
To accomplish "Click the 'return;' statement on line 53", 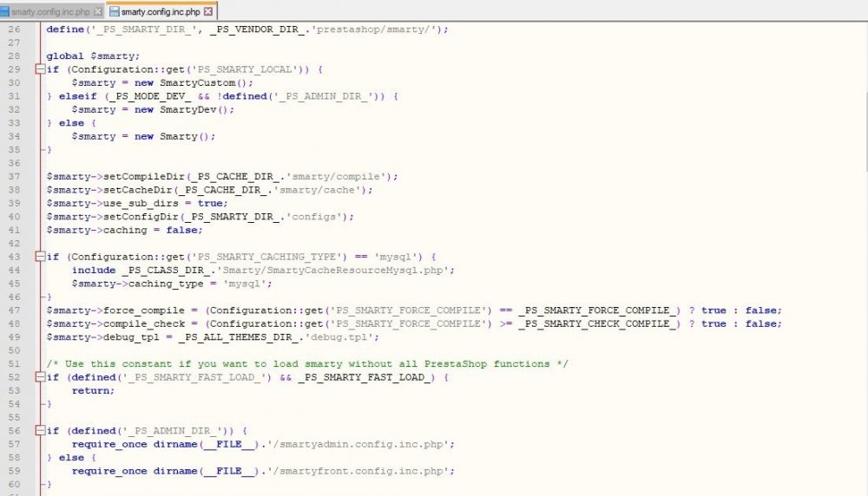I will pos(93,390).
